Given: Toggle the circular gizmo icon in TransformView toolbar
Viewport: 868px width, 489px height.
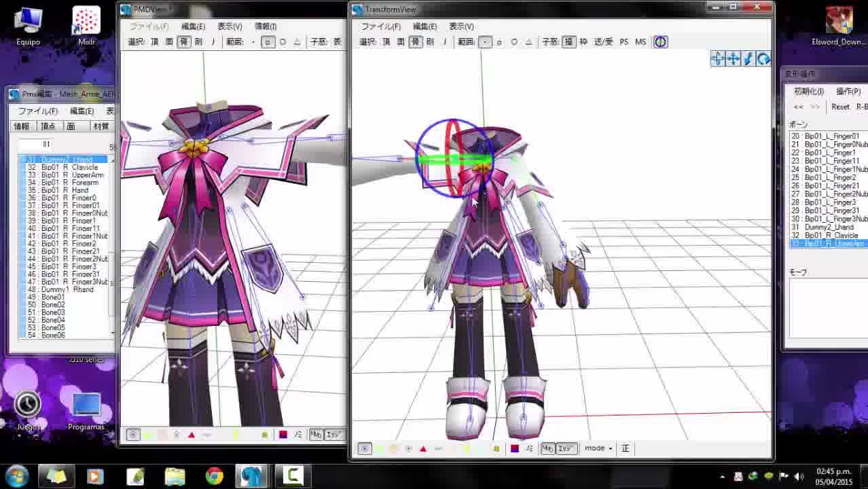Looking at the screenshot, I should (660, 42).
